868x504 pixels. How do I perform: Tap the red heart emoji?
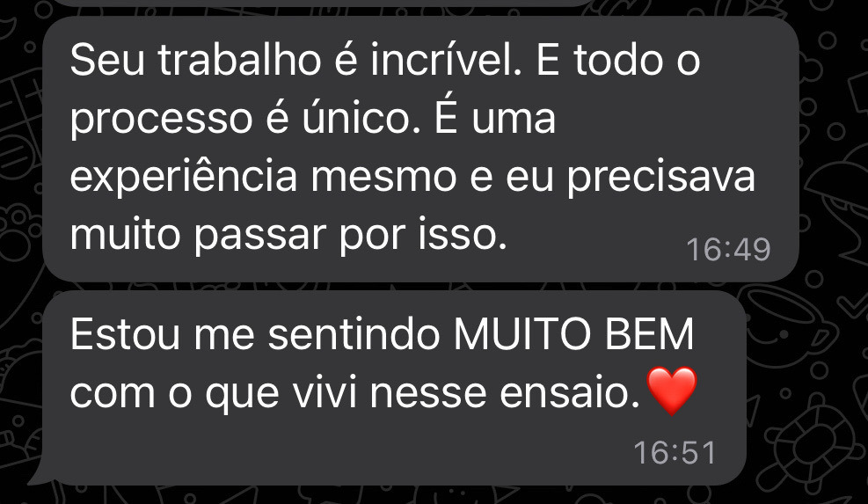click(672, 391)
